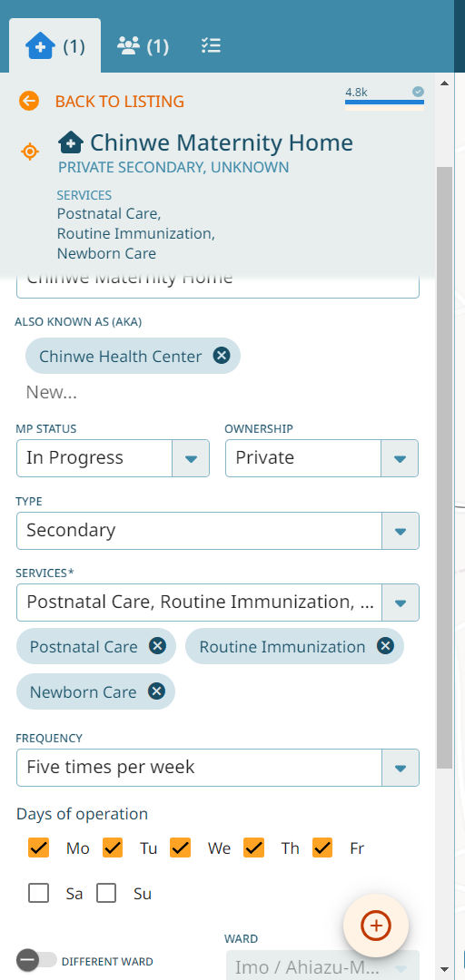Open the checklist tasks tab icon
Screen dimensions: 465x980
click(x=211, y=45)
